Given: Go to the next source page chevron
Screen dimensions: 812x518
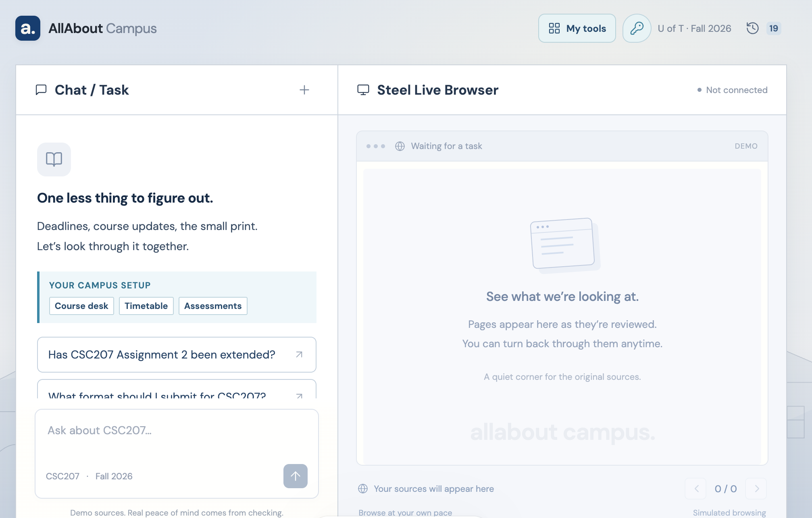Looking at the screenshot, I should 756,489.
